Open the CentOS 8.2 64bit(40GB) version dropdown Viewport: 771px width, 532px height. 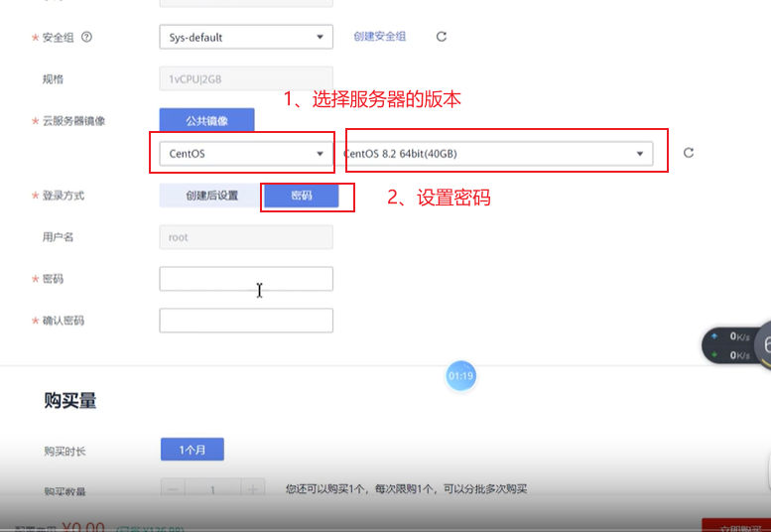497,154
